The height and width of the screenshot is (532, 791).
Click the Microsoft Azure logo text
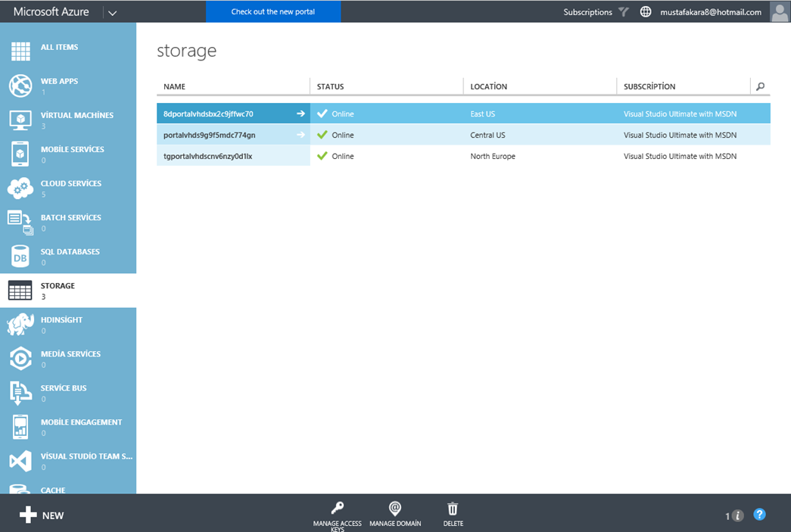click(x=51, y=11)
